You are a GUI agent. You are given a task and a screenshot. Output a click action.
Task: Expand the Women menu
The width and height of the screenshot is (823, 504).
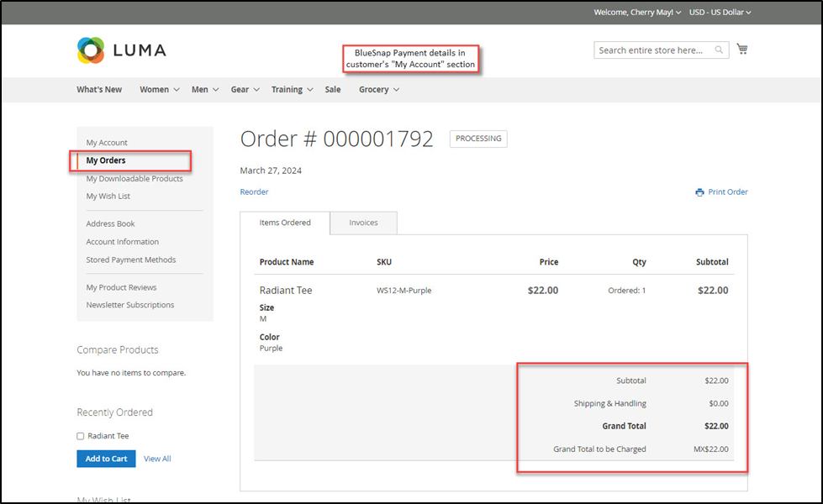(160, 90)
